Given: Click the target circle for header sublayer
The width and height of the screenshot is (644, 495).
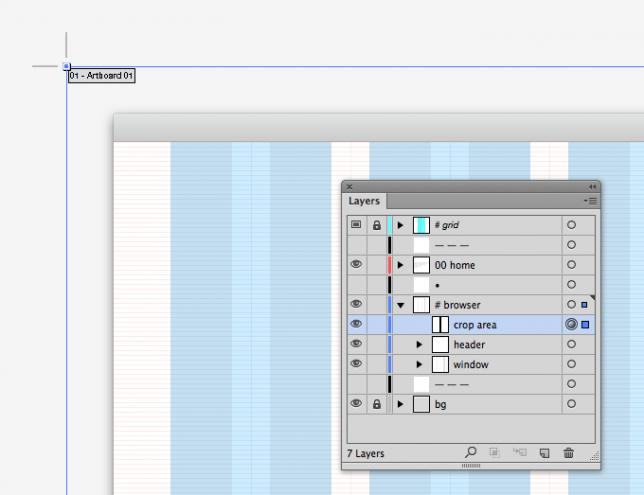Looking at the screenshot, I should (571, 344).
